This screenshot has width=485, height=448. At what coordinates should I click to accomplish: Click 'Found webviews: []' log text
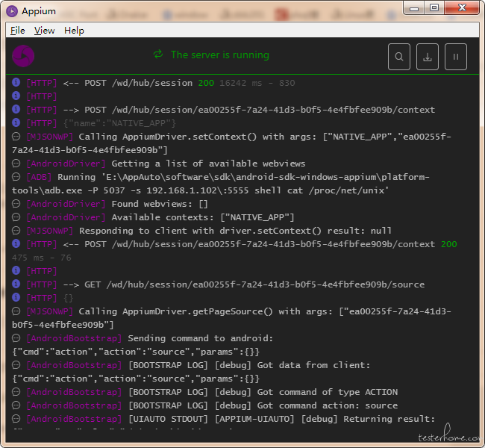point(160,204)
